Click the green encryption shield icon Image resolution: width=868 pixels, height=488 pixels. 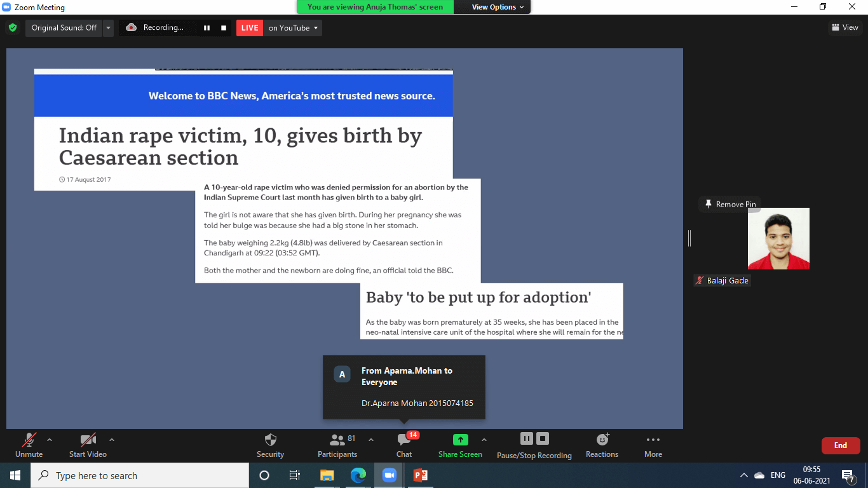[x=12, y=28]
